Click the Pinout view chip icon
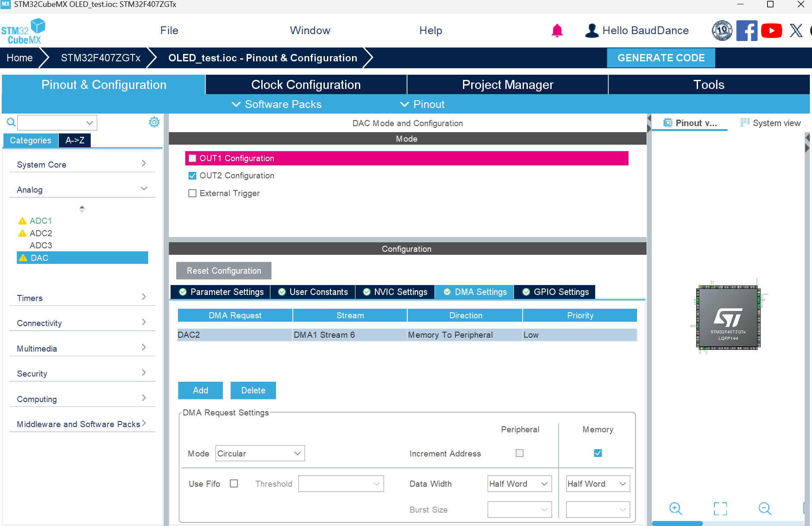The height and width of the screenshot is (526, 812). point(668,123)
